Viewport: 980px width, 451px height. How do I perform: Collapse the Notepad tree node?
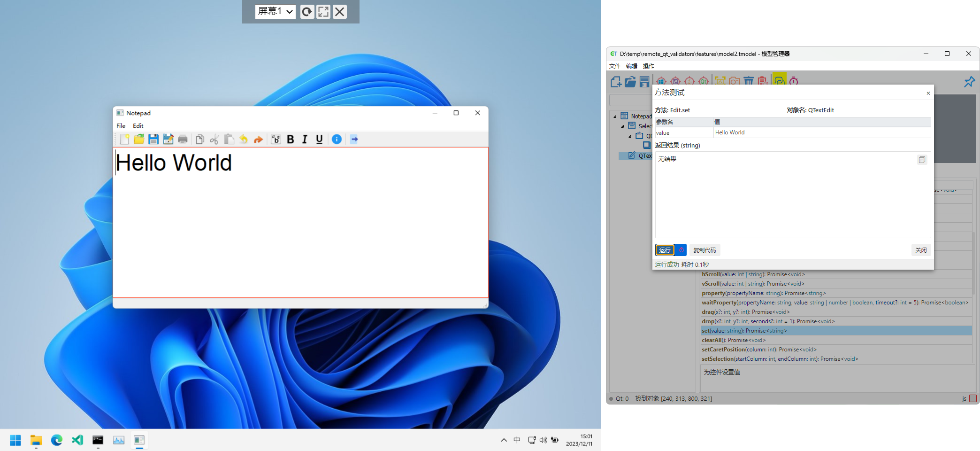[615, 117]
